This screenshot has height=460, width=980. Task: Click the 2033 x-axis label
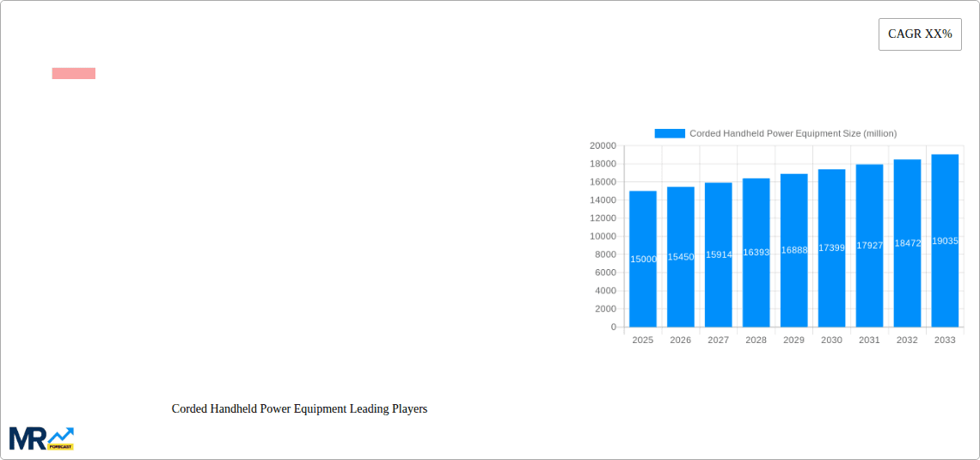click(945, 340)
